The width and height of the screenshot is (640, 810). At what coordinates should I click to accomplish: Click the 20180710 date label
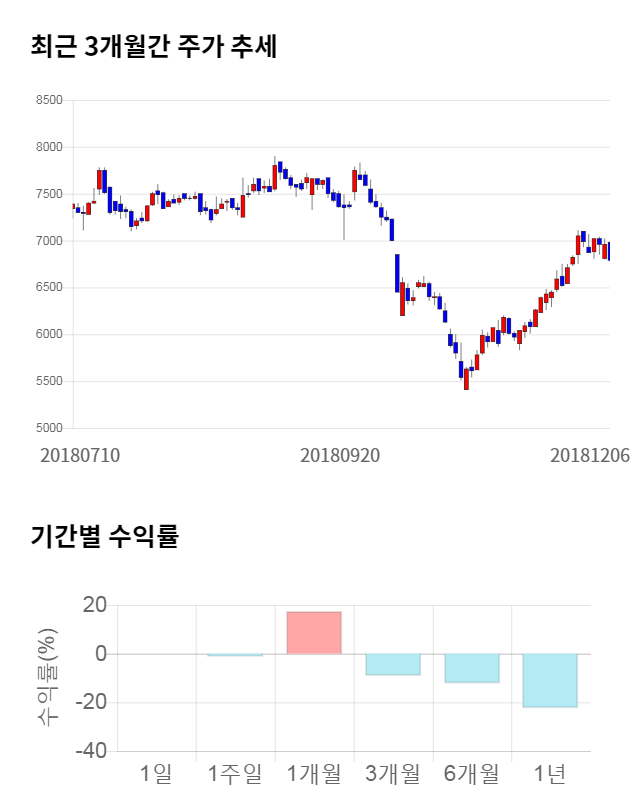[x=80, y=455]
